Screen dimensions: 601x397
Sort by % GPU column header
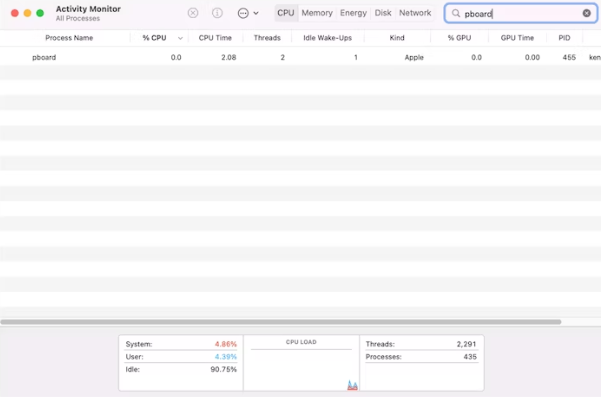(x=459, y=38)
